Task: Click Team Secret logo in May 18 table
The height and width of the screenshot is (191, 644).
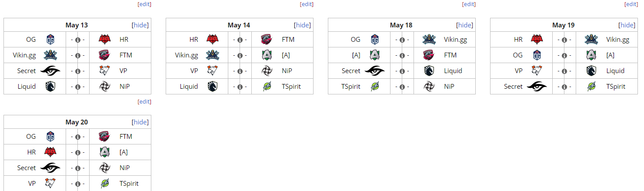Action: click(375, 71)
